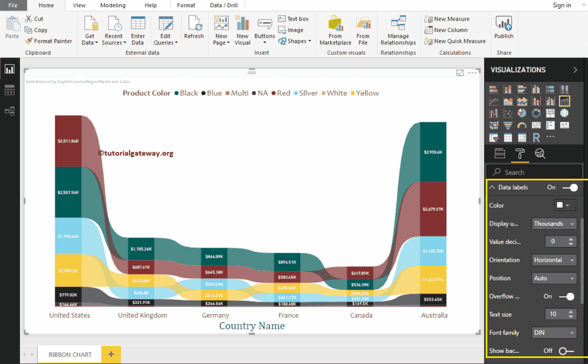The height and width of the screenshot is (364, 588).
Task: Open the Display units Thousands dropdown
Action: 554,223
